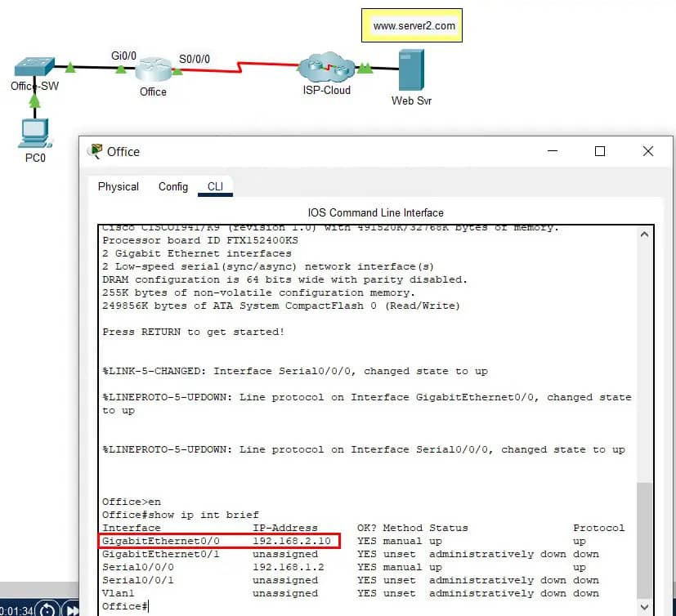
Task: Click the simulation time 0:01:34 readout
Action: (x=17, y=611)
